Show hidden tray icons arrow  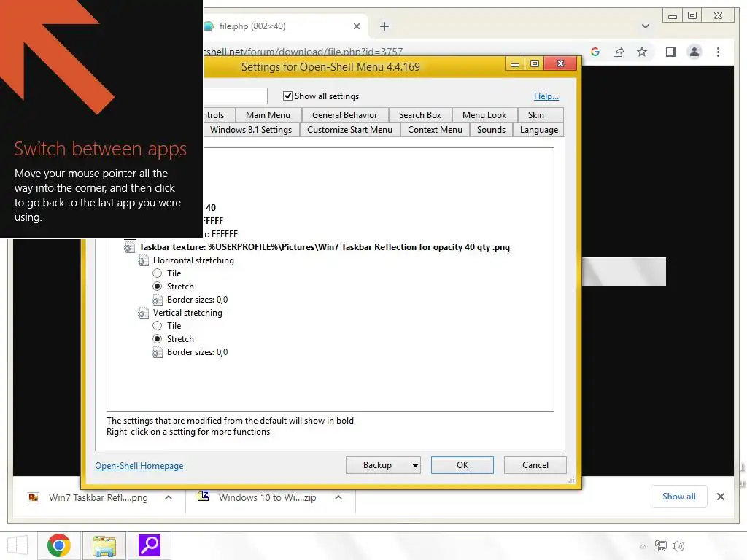[x=643, y=546]
